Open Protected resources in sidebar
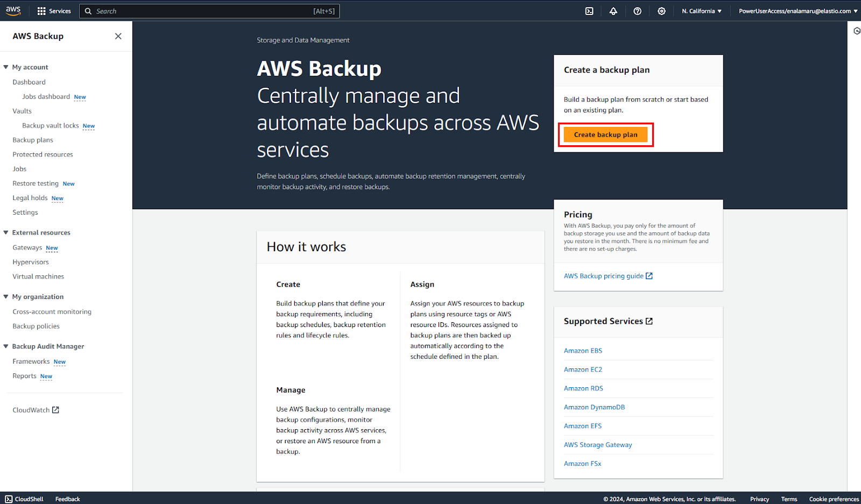The width and height of the screenshot is (861, 504). pyautogui.click(x=43, y=154)
